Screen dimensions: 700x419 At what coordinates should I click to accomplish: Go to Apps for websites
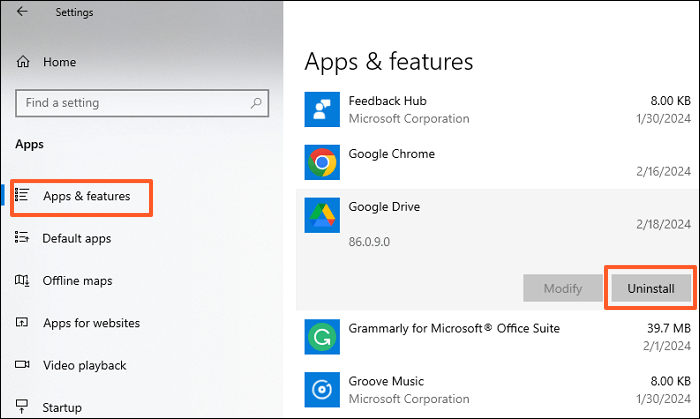[x=91, y=323]
